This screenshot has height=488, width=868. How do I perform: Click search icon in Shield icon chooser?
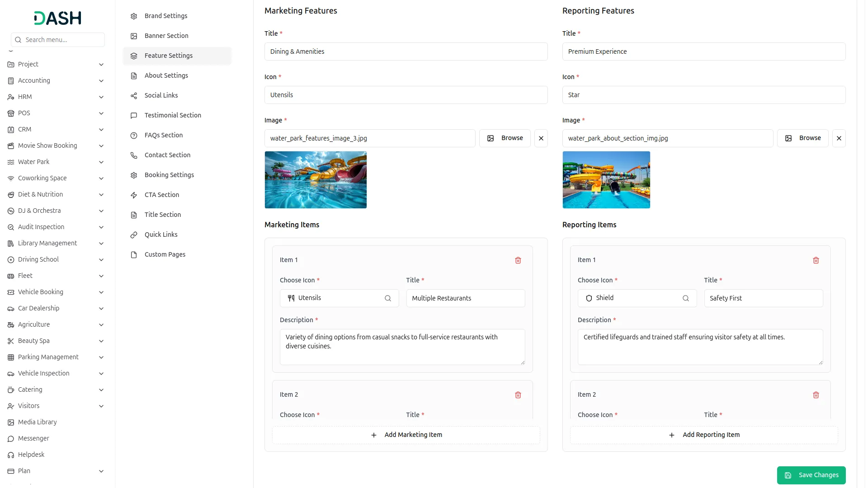(x=686, y=298)
